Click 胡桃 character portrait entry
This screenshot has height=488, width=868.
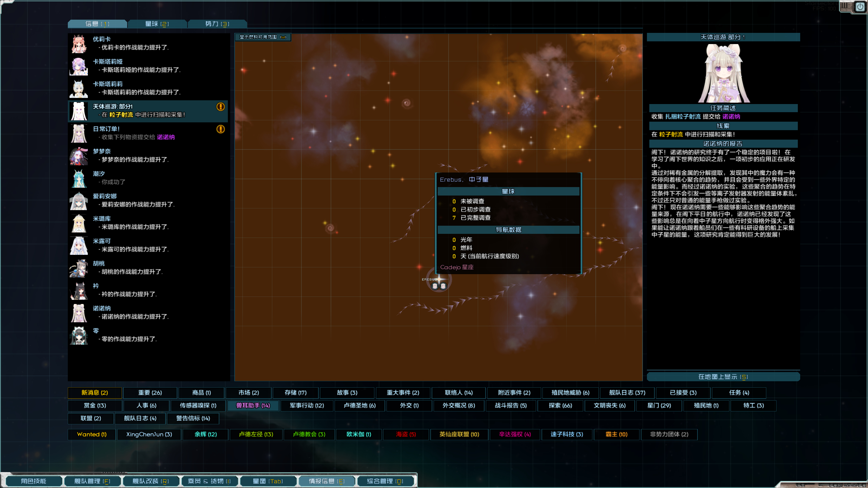(x=79, y=268)
